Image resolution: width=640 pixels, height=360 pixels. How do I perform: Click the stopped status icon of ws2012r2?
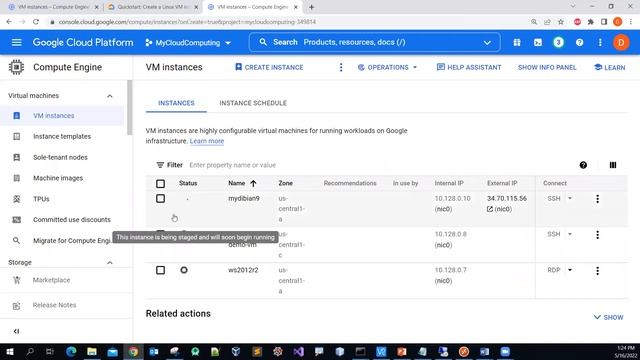(x=184, y=270)
